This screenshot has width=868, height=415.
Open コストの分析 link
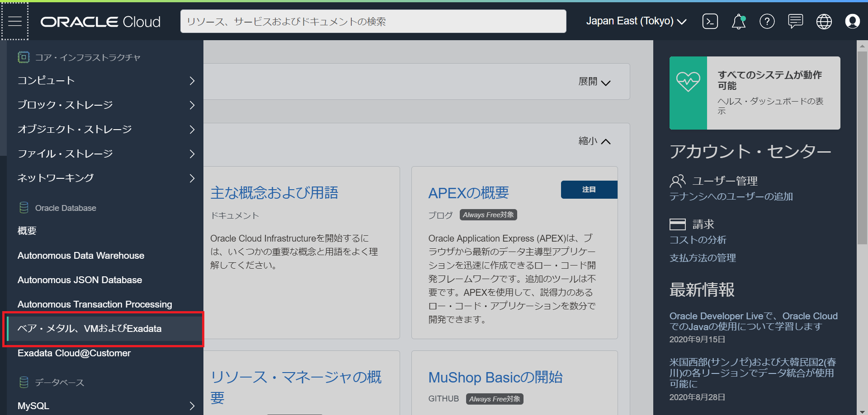point(698,240)
